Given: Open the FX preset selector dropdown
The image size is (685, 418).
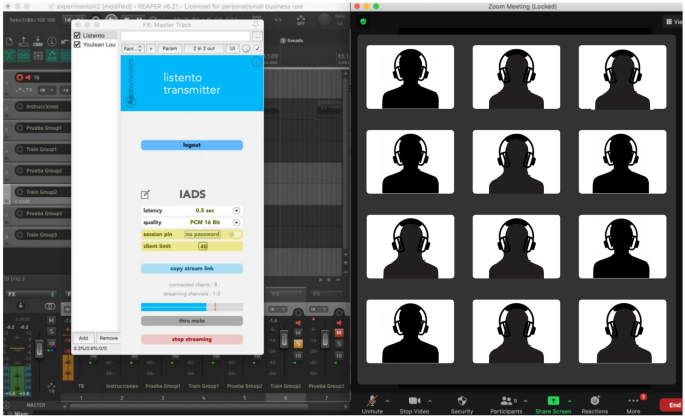Looking at the screenshot, I should click(133, 48).
